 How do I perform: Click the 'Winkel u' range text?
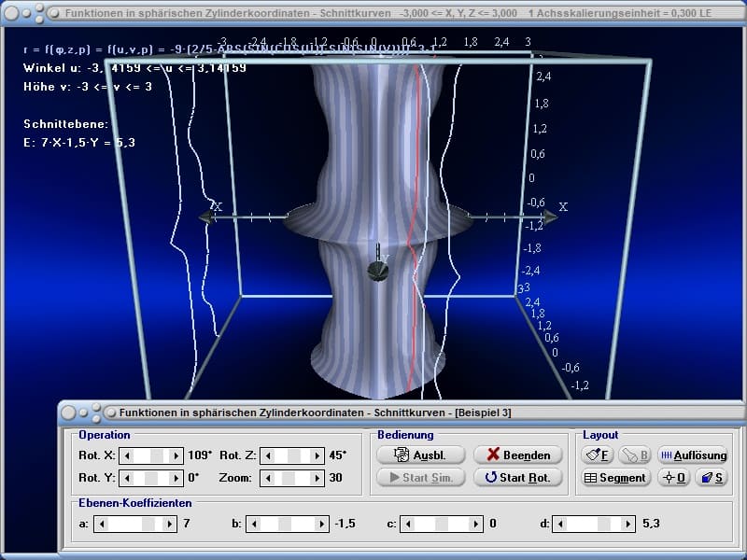134,67
